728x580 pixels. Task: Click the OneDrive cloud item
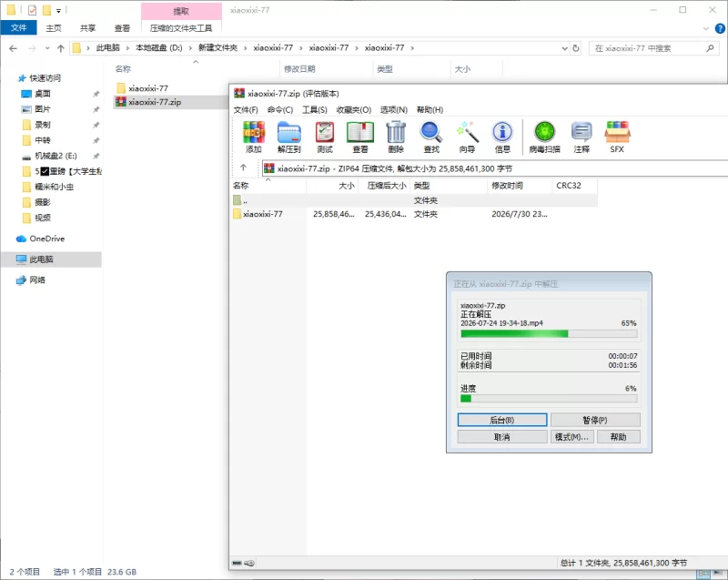[41, 239]
